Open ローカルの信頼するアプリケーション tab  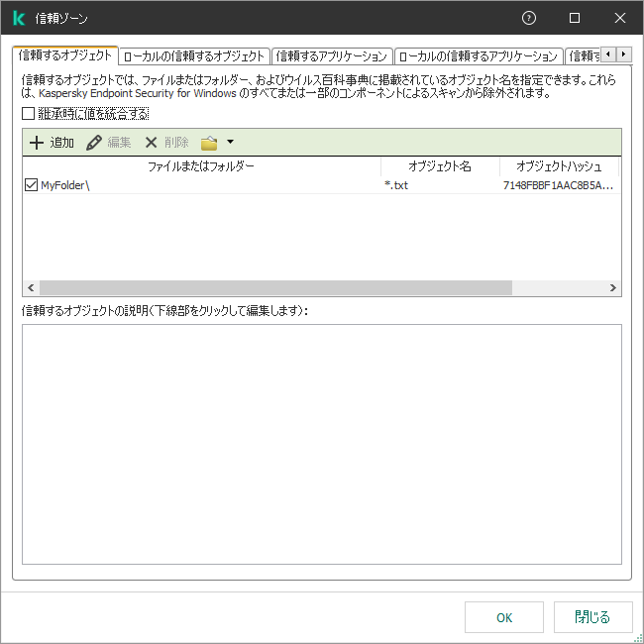click(479, 56)
